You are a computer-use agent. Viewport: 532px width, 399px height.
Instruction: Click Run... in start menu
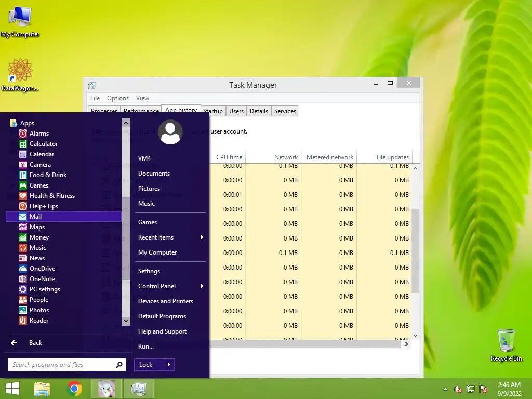point(146,347)
